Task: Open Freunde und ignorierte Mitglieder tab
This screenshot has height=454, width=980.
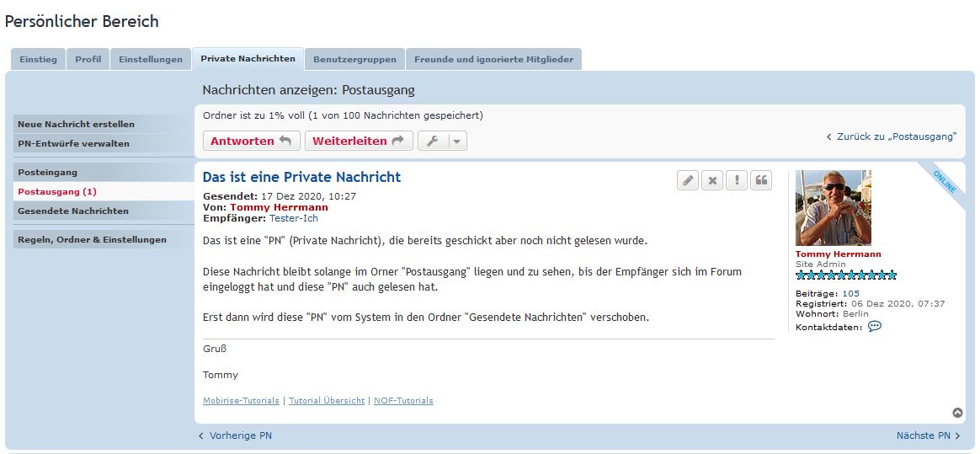Action: coord(493,60)
